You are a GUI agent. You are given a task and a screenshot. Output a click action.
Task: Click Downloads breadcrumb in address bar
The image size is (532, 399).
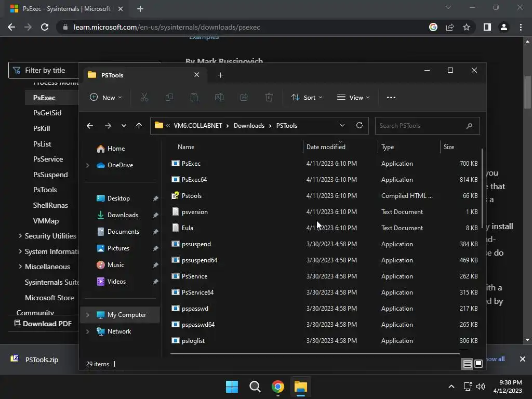(x=249, y=126)
